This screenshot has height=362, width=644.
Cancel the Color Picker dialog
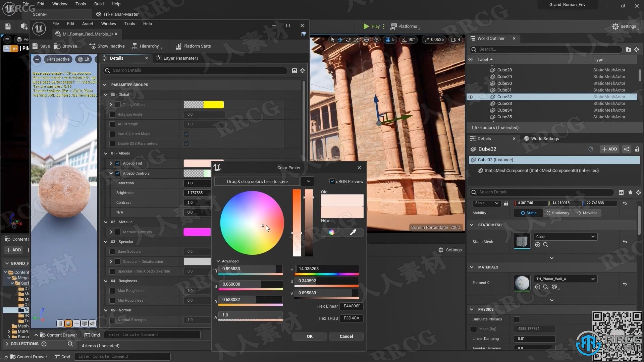coord(346,337)
